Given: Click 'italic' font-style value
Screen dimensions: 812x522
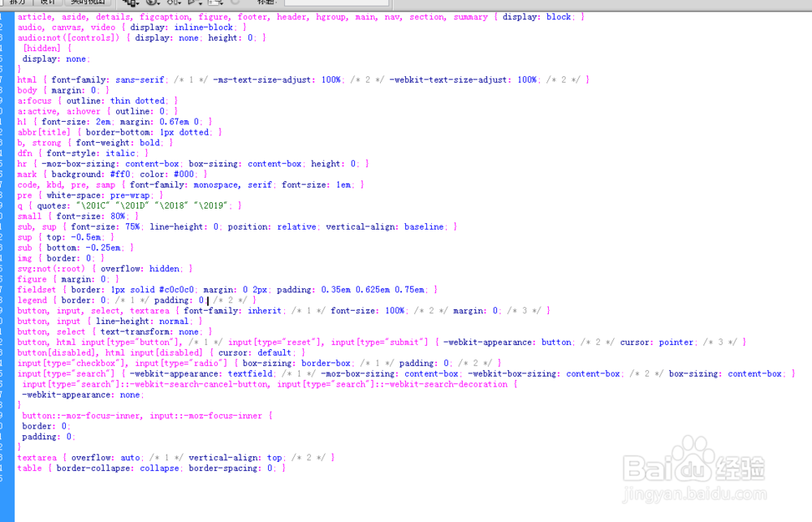Looking at the screenshot, I should pyautogui.click(x=120, y=153).
